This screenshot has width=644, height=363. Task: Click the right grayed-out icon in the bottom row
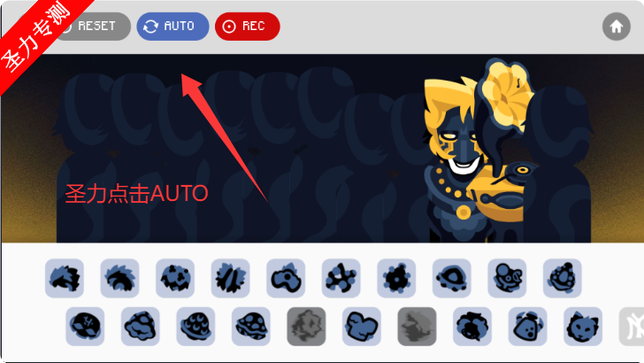click(x=417, y=327)
